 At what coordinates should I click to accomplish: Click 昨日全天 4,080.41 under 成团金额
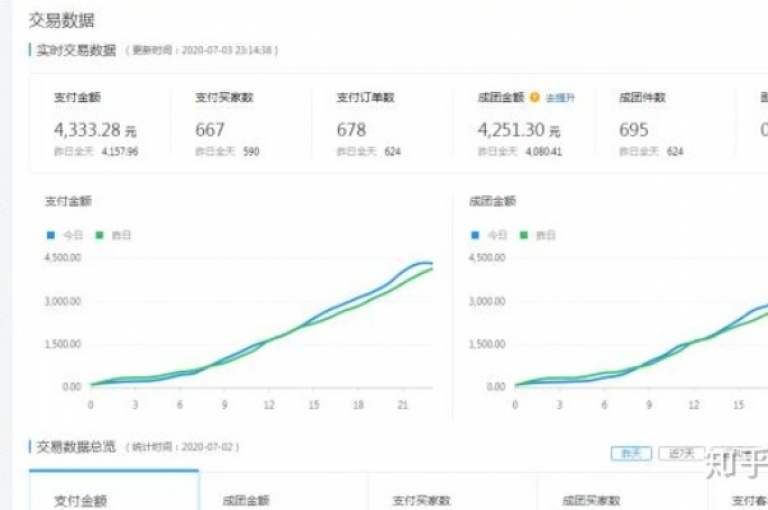coord(520,151)
